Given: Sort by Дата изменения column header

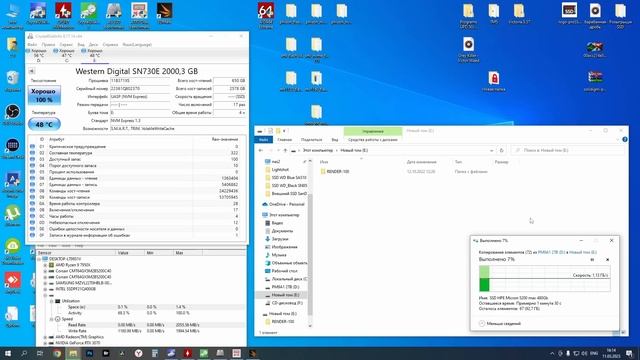Looking at the screenshot, I should click(x=422, y=162).
